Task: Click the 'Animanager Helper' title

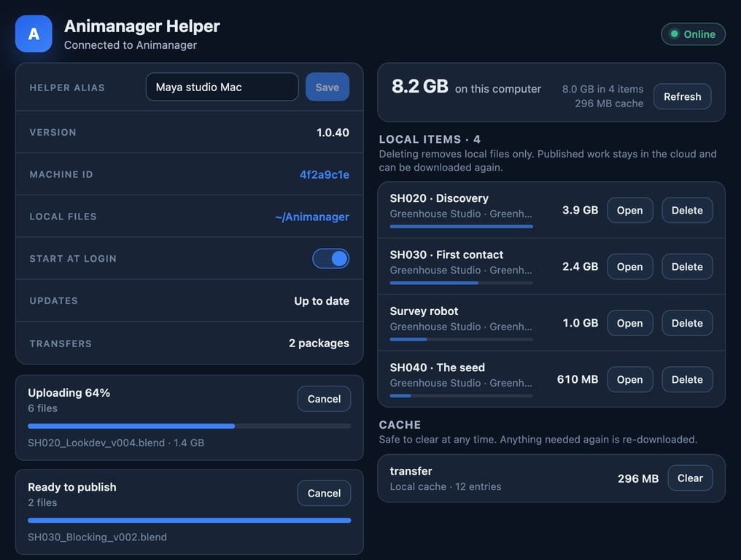Action: click(x=141, y=26)
